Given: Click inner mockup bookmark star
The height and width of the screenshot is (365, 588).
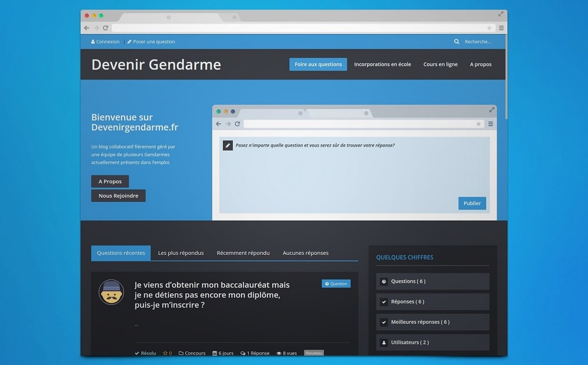Looking at the screenshot, I should click(x=479, y=124).
